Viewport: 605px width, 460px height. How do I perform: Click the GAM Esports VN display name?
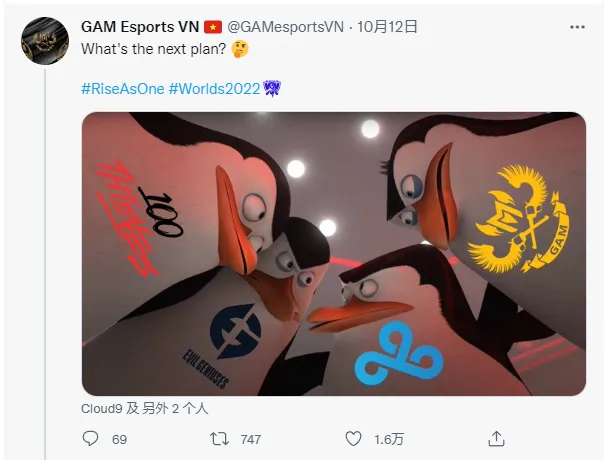click(140, 27)
